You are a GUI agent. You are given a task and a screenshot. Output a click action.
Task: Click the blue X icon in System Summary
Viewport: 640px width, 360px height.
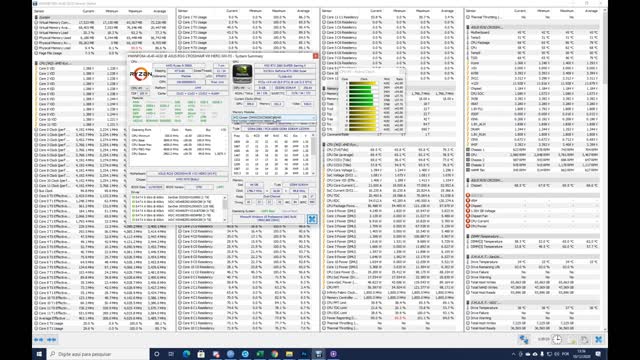(x=312, y=219)
